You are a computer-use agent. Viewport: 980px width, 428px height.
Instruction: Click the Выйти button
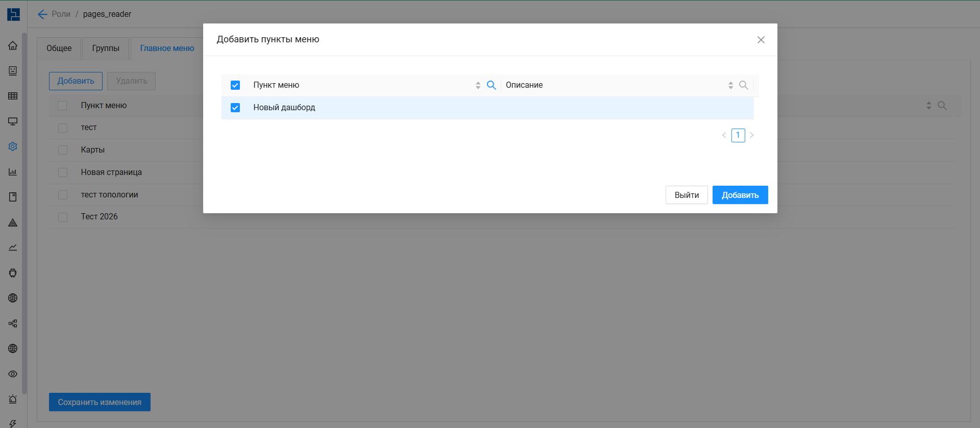point(687,195)
